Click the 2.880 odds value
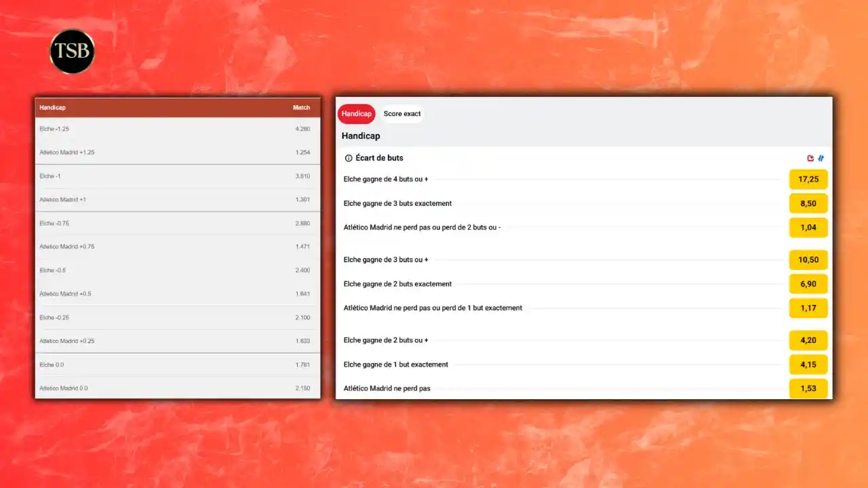The image size is (868, 488). pyautogui.click(x=302, y=223)
